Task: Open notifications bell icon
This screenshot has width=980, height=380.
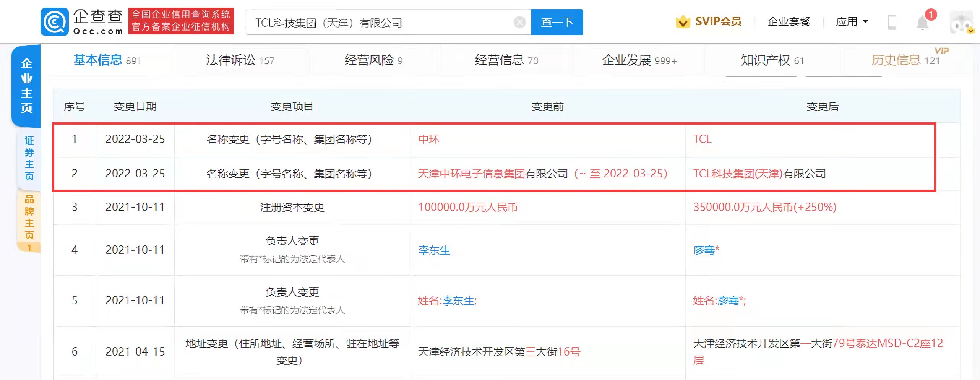Action: point(923,22)
